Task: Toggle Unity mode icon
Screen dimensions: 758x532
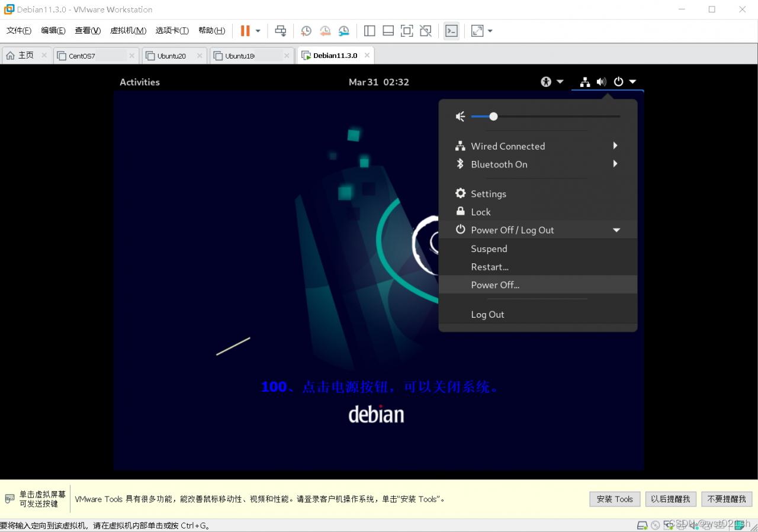Action: [x=426, y=31]
